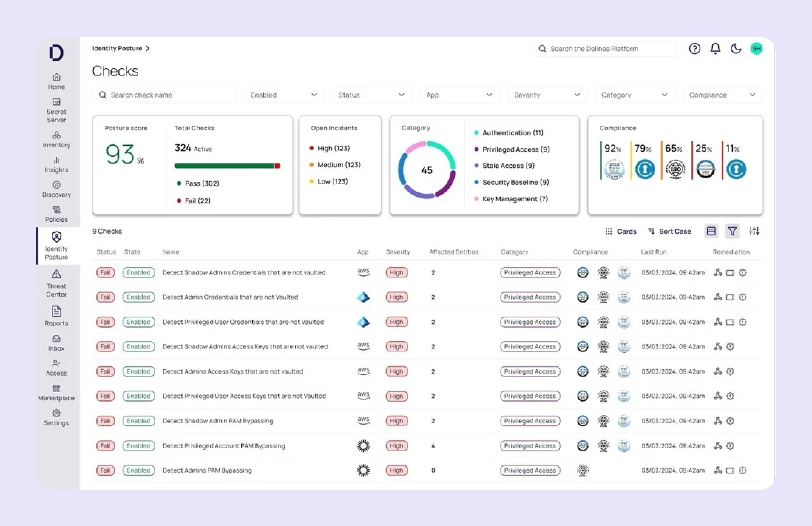Click the 92% compliance badge

(613, 161)
